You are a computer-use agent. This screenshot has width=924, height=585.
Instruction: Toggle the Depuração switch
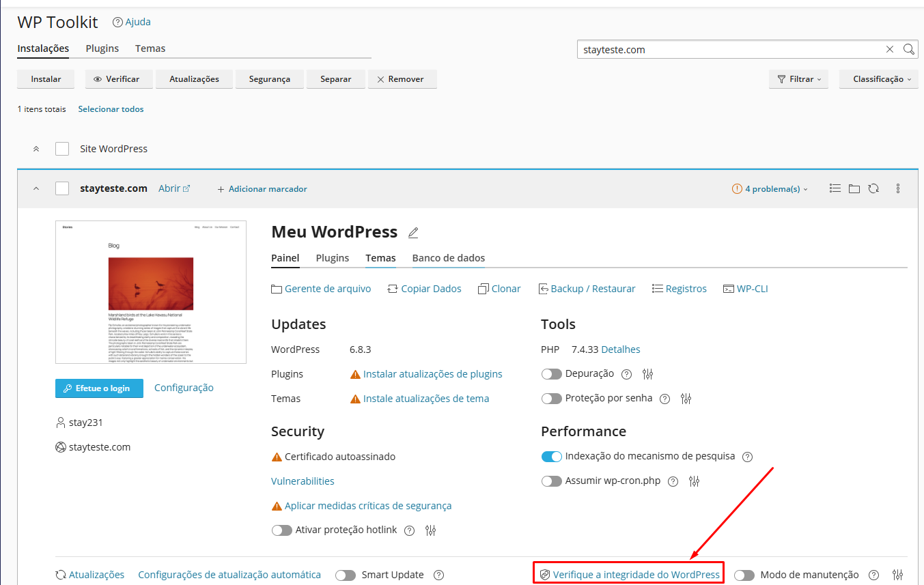(x=551, y=374)
